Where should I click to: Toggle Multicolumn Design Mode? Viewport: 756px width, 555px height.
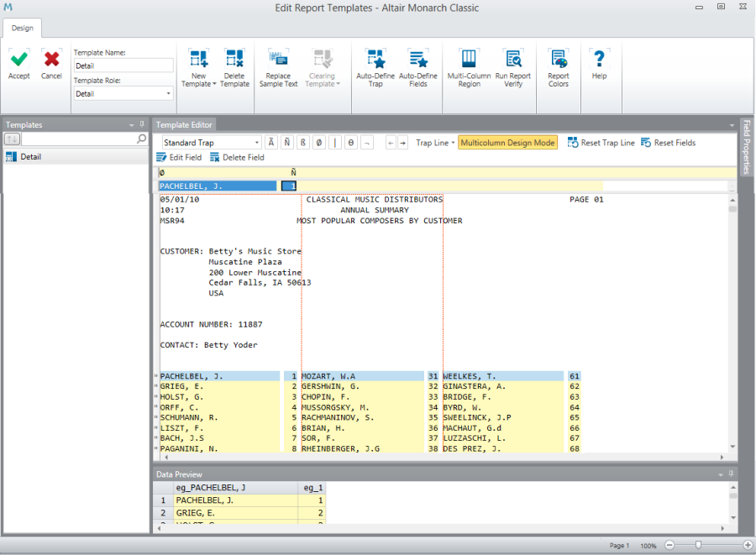pyautogui.click(x=508, y=143)
